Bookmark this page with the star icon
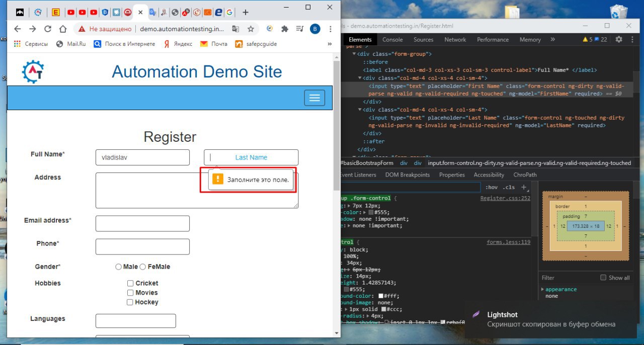The height and width of the screenshot is (345, 644). (251, 29)
